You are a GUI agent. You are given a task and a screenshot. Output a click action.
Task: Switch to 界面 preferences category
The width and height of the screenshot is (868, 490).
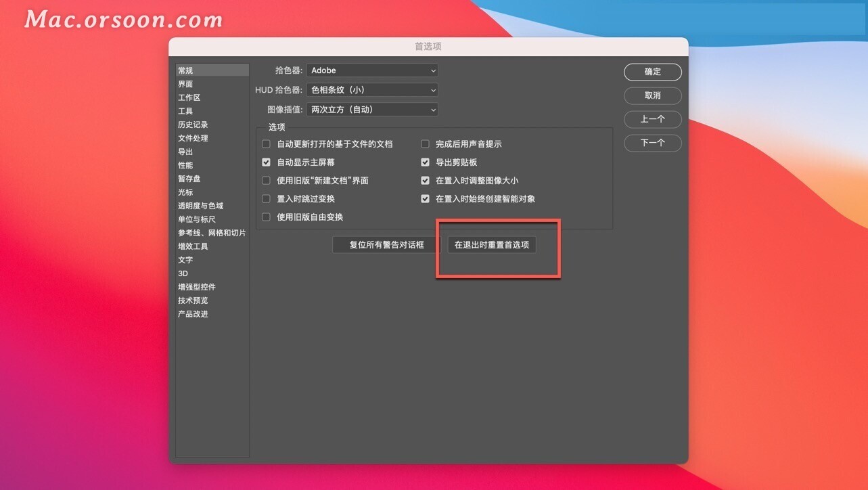tap(212, 84)
